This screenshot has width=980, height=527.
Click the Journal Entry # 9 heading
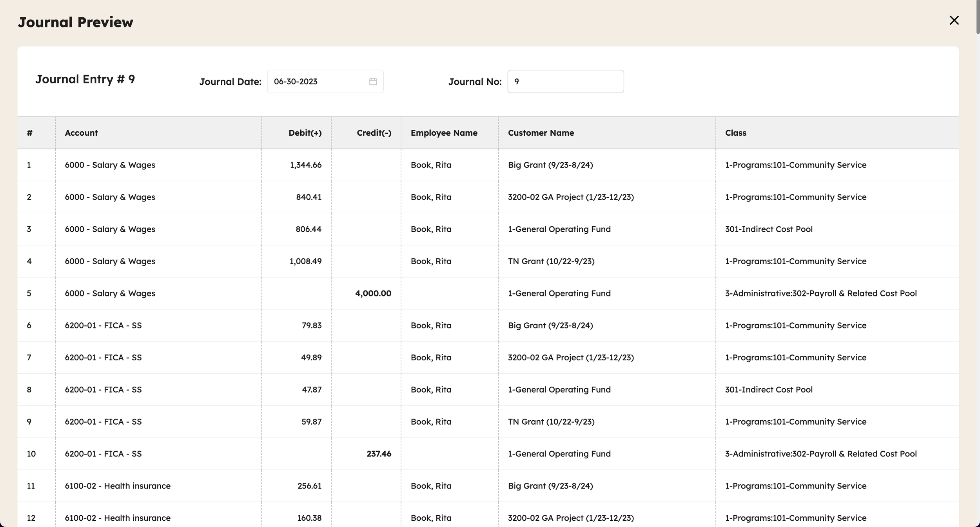point(85,79)
